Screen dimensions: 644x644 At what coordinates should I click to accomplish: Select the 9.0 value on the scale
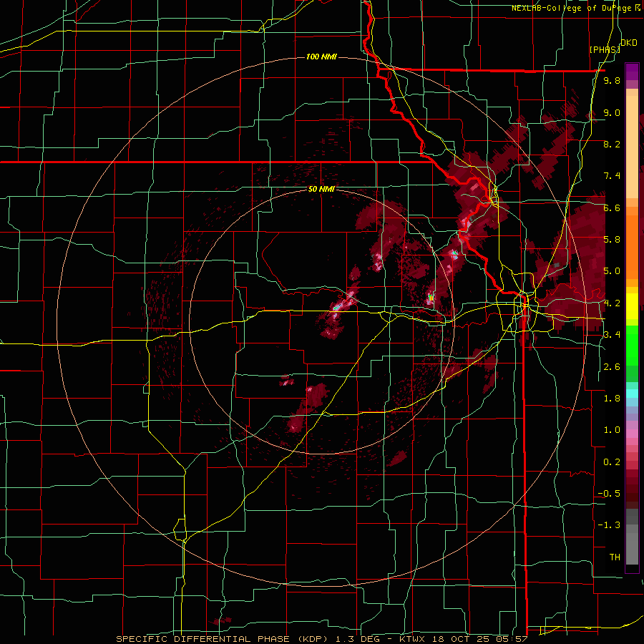612,112
